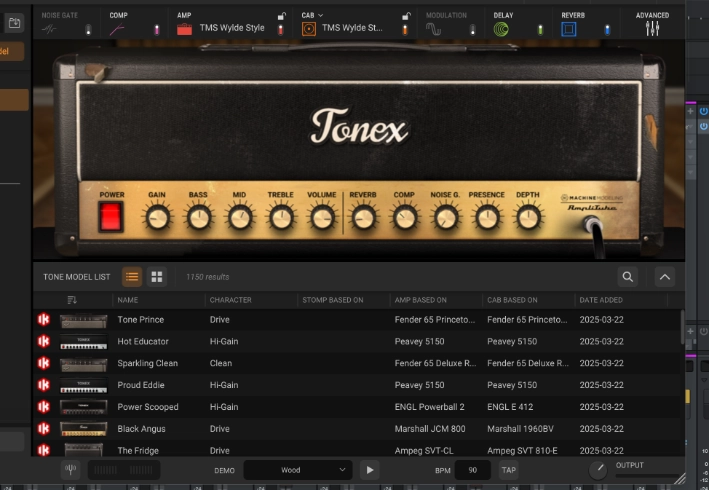This screenshot has width=709, height=490.
Task: Click the amp VOLUME knob
Action: click(322, 218)
